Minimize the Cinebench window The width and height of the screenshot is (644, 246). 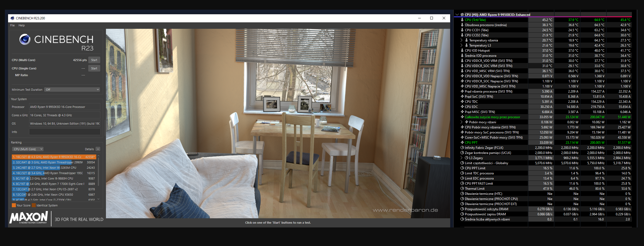[x=419, y=18]
